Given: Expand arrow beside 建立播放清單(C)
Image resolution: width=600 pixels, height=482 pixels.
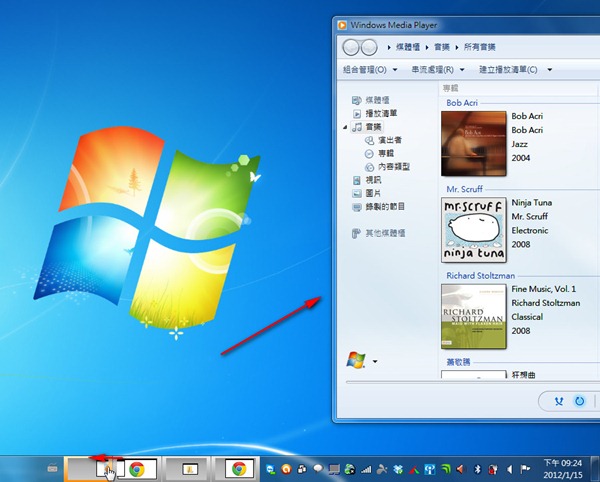Looking at the screenshot, I should pyautogui.click(x=549, y=70).
